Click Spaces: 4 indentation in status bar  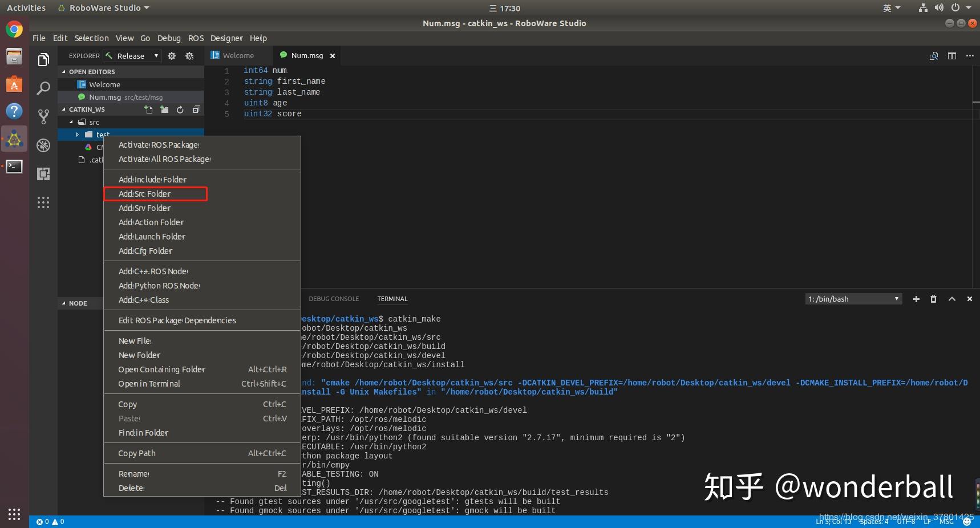pyautogui.click(x=874, y=521)
